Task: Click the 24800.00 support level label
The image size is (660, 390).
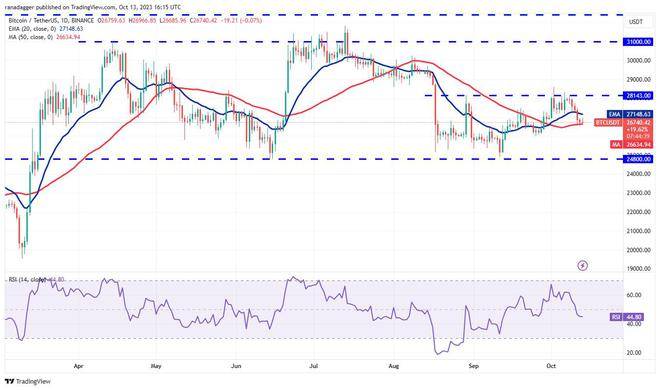Action: pyautogui.click(x=639, y=159)
